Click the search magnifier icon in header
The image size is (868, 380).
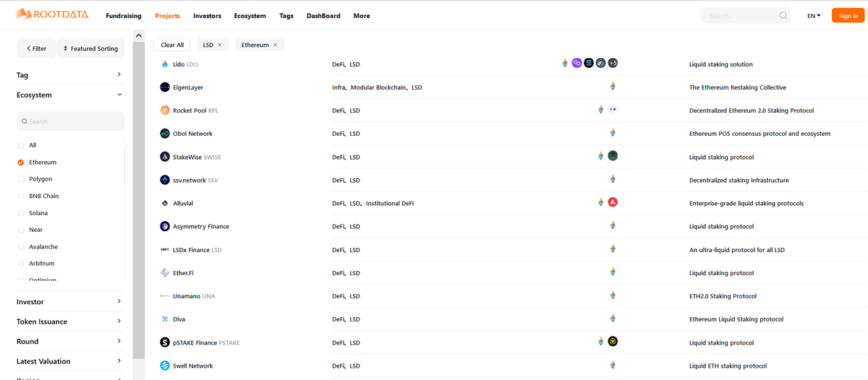pos(783,15)
